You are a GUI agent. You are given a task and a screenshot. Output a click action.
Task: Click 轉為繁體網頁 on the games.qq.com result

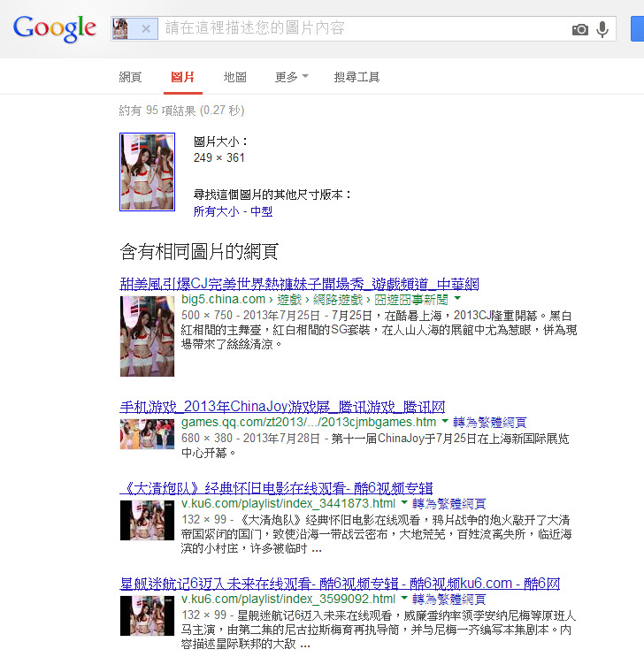tap(490, 423)
